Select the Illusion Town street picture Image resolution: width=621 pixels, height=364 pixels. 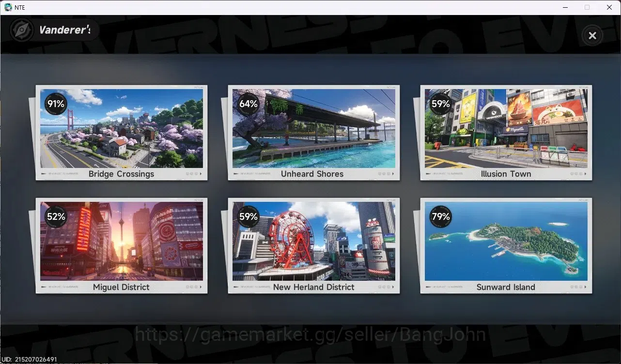tap(506, 128)
